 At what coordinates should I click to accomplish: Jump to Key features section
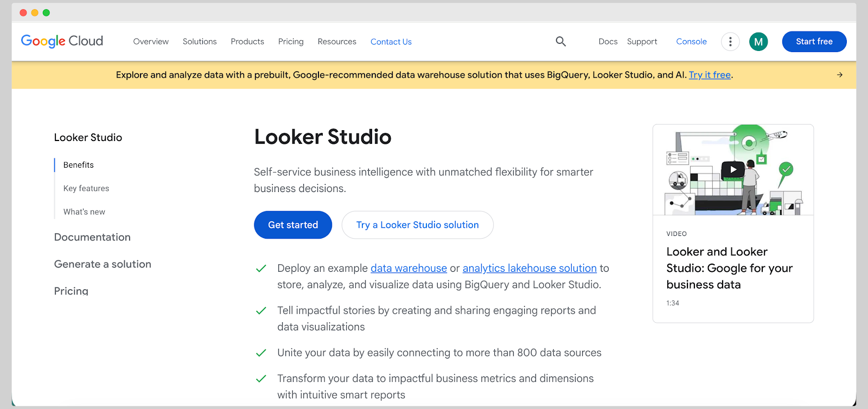click(86, 188)
